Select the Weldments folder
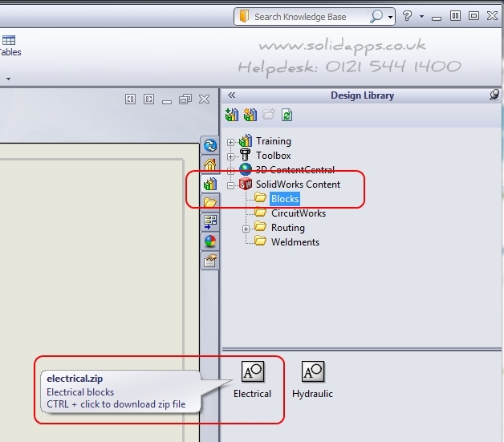This screenshot has height=442, width=504. (295, 242)
